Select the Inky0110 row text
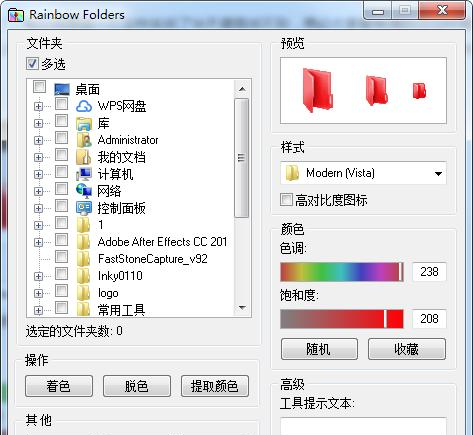The image size is (473, 435). click(x=120, y=276)
